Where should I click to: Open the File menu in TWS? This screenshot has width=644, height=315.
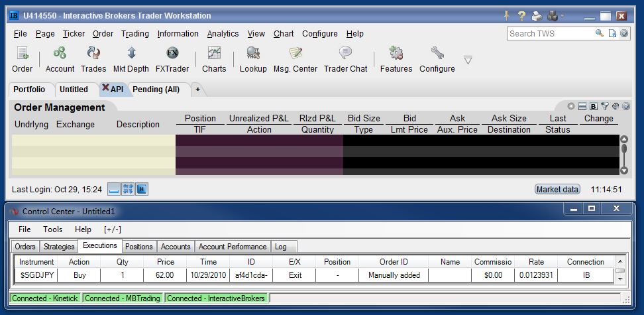[20, 34]
